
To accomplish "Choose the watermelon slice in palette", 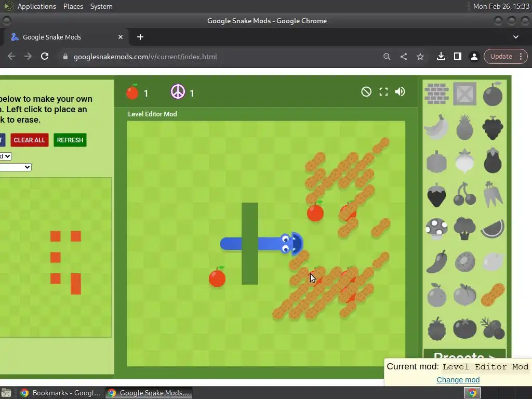I will (493, 229).
